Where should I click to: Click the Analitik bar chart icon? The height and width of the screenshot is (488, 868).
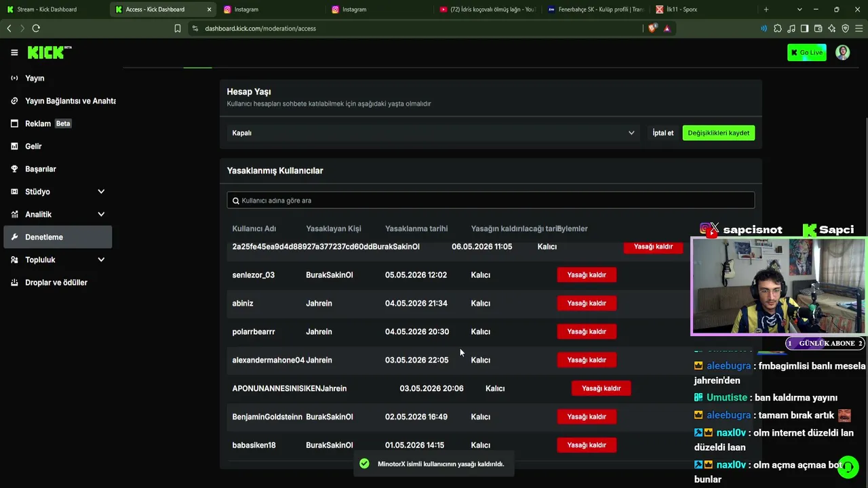[x=14, y=214]
